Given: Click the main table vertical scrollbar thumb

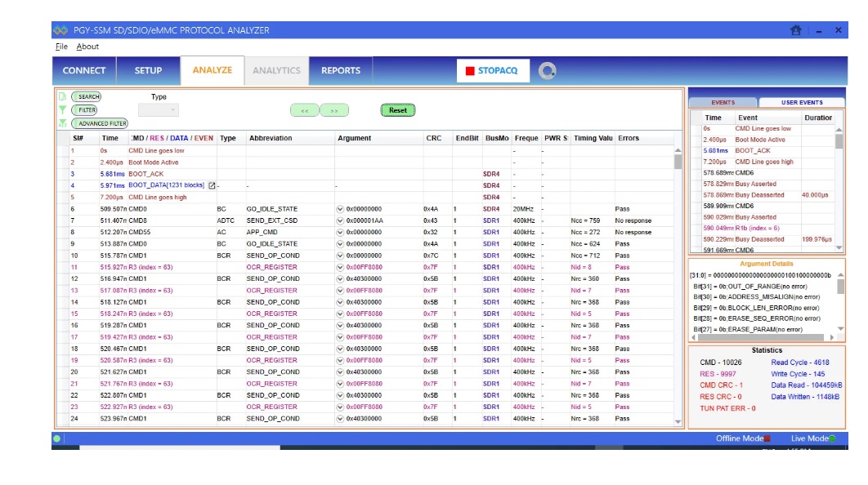Looking at the screenshot, I should click(678, 162).
